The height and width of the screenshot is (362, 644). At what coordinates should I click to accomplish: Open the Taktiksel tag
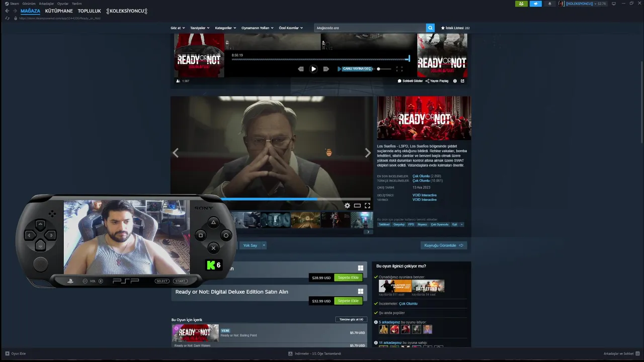tap(384, 225)
